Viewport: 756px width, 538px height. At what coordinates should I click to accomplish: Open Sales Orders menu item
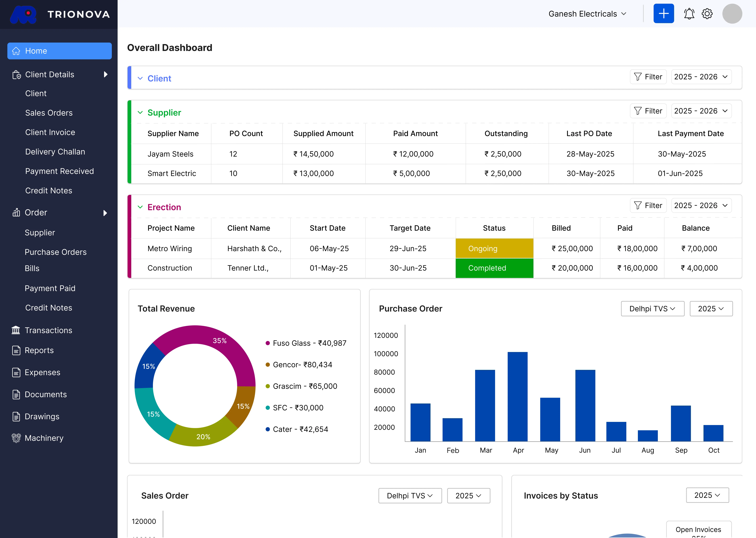49,113
